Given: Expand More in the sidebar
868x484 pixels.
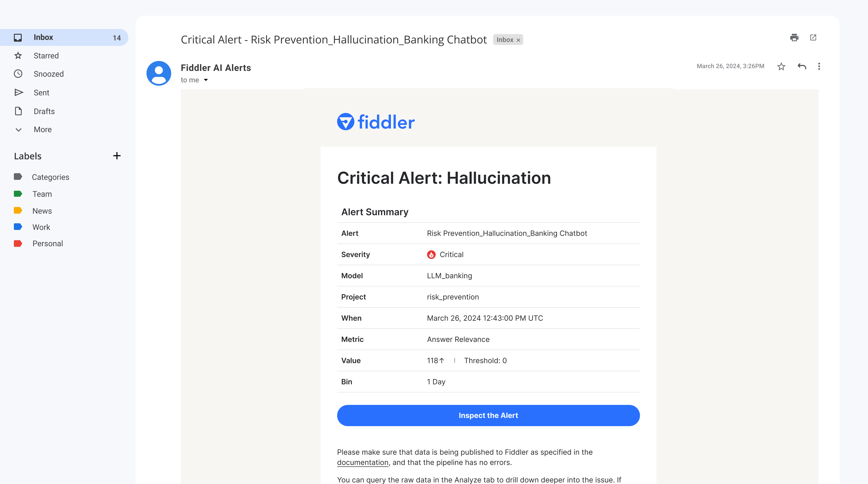Looking at the screenshot, I should [42, 129].
